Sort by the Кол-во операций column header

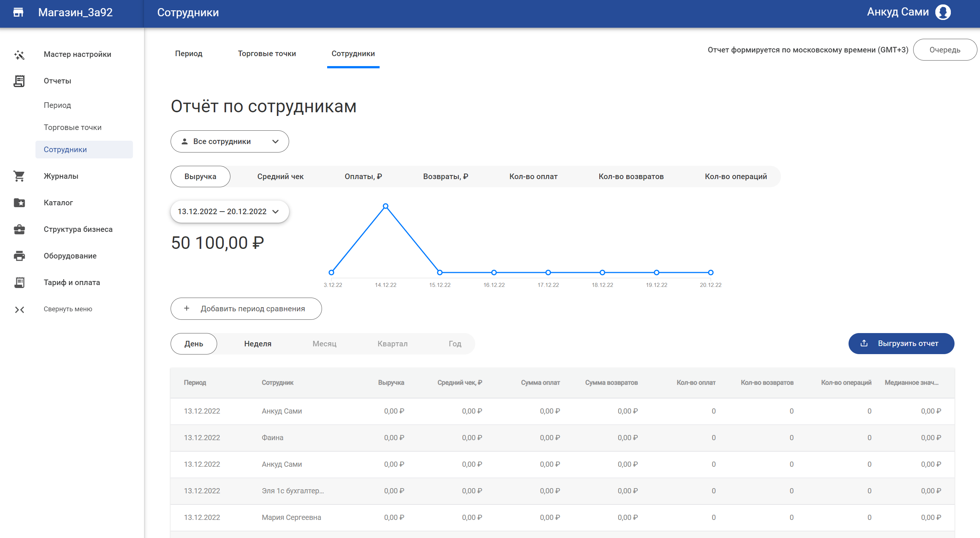(x=846, y=383)
